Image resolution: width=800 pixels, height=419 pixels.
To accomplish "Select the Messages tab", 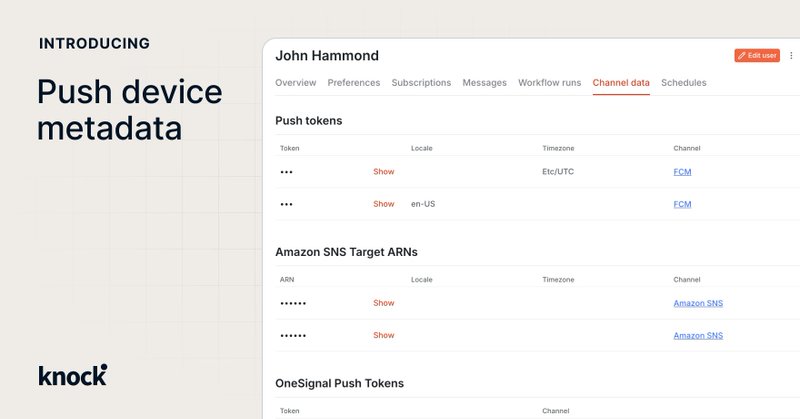I will (x=484, y=83).
